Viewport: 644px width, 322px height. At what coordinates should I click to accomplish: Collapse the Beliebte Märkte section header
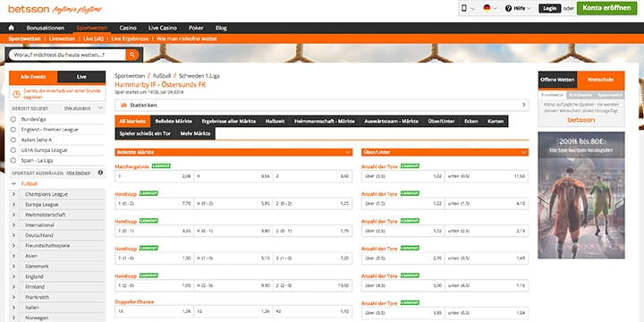coord(233,152)
